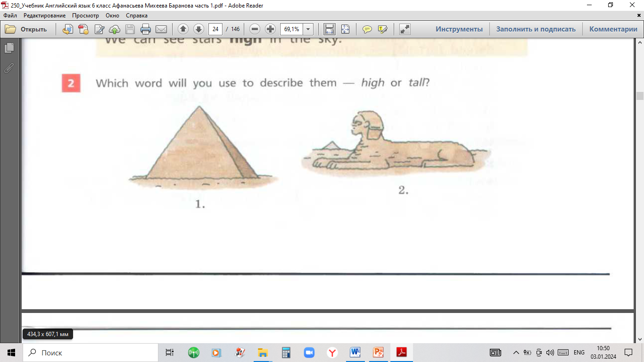
Task: Click the email envelope icon in toolbar
Action: coord(161,29)
